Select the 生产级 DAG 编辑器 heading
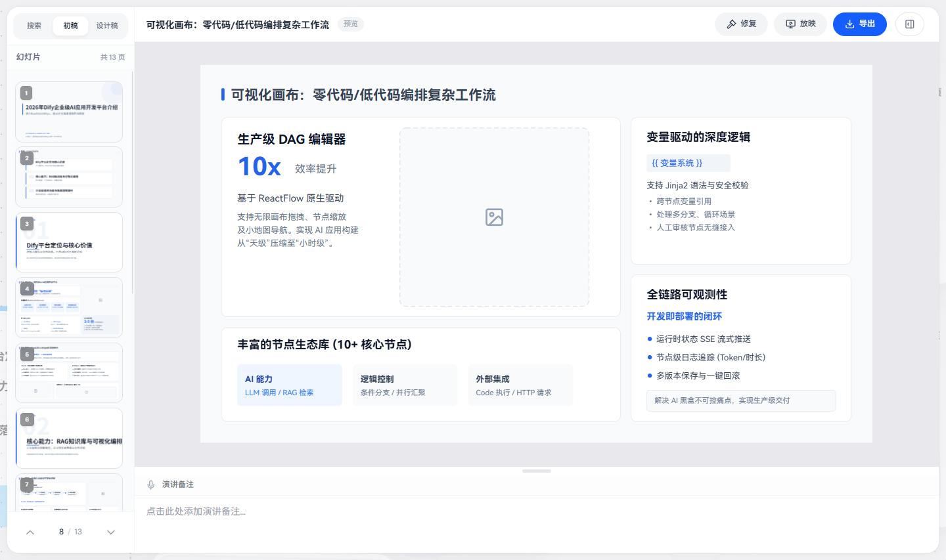This screenshot has height=560, width=946. point(292,139)
